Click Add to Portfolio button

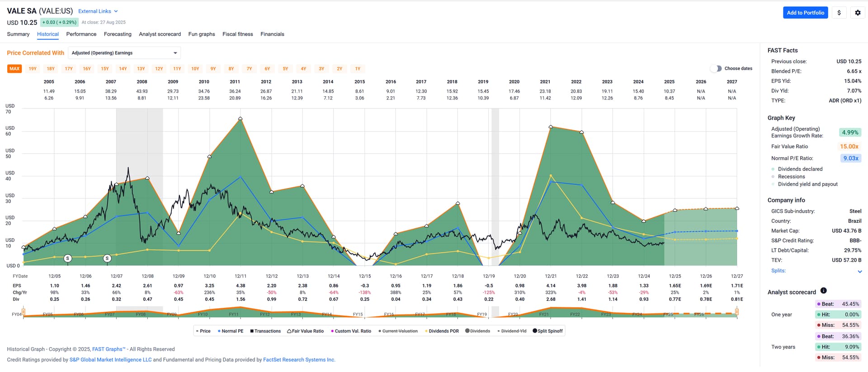coord(805,13)
